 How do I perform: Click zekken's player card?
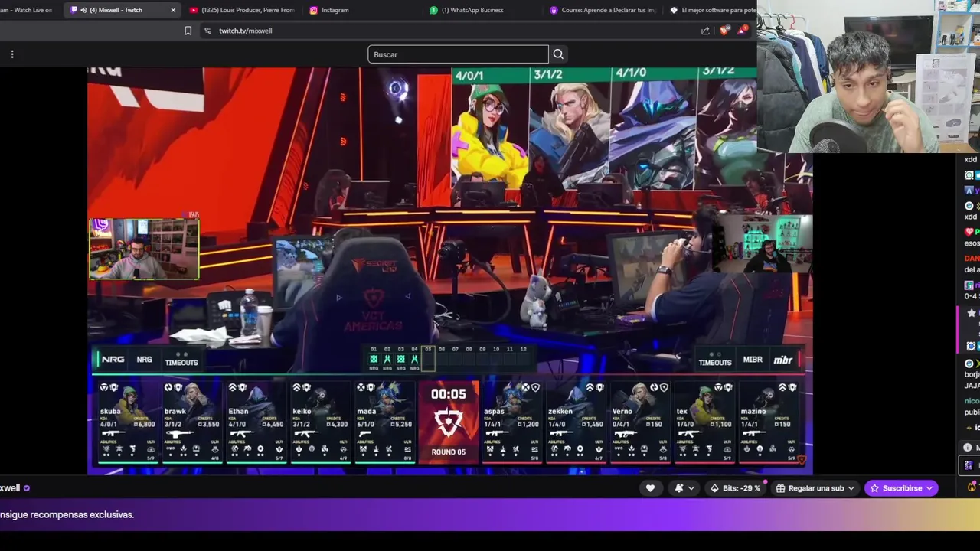(x=577, y=422)
